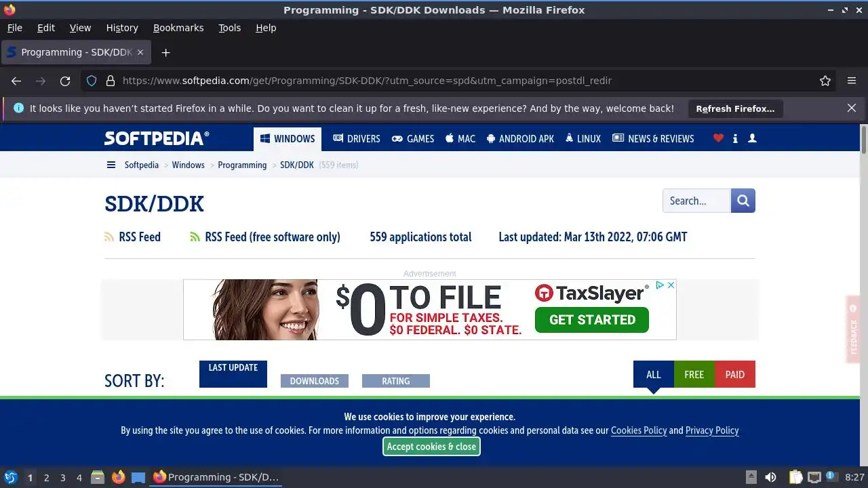Accept cookies & close
The height and width of the screenshot is (488, 868).
click(x=431, y=447)
